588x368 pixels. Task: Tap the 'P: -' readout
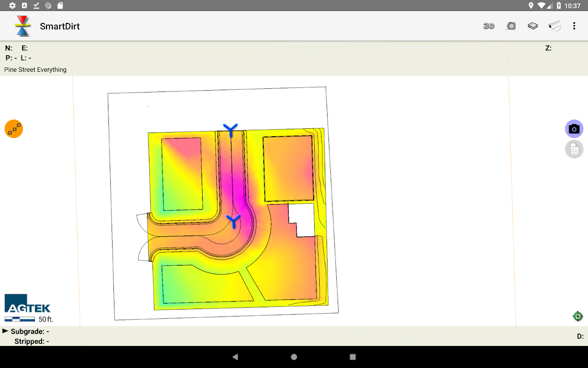point(11,58)
